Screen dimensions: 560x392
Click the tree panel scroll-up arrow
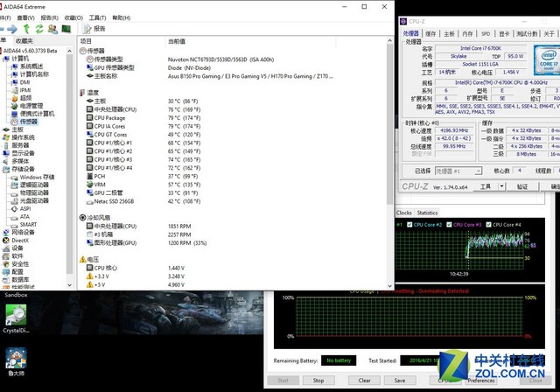coord(70,52)
